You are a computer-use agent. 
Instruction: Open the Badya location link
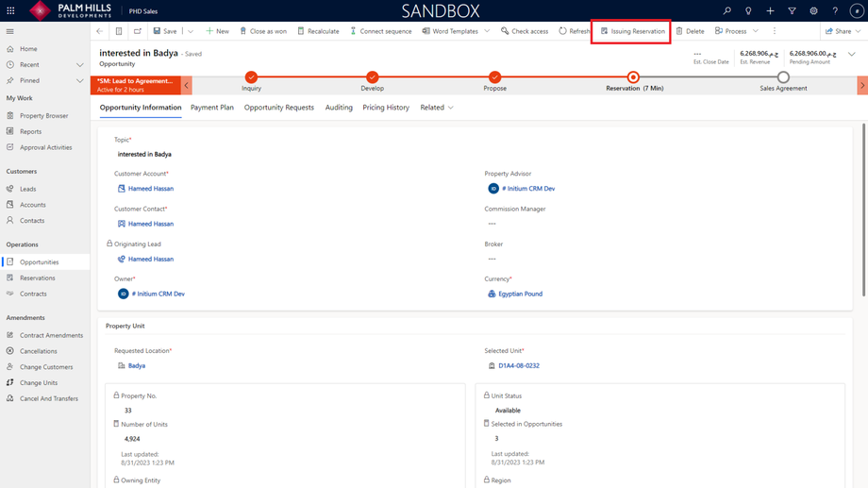137,365
